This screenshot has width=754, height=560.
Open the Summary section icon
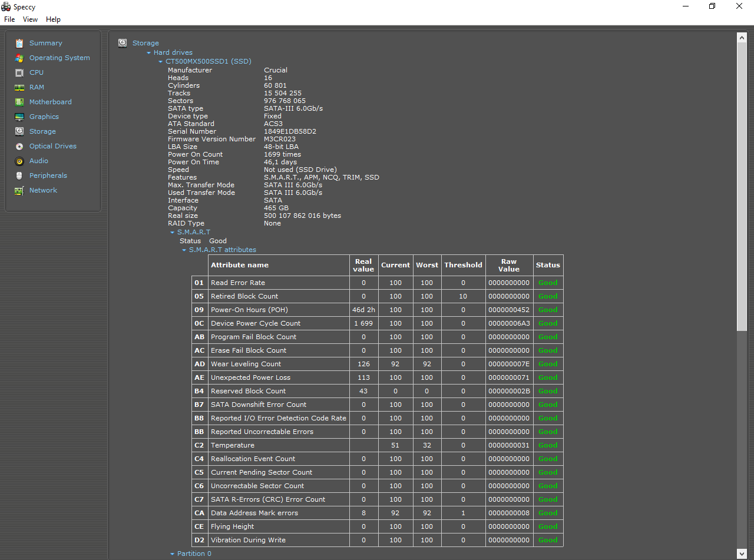click(x=19, y=43)
